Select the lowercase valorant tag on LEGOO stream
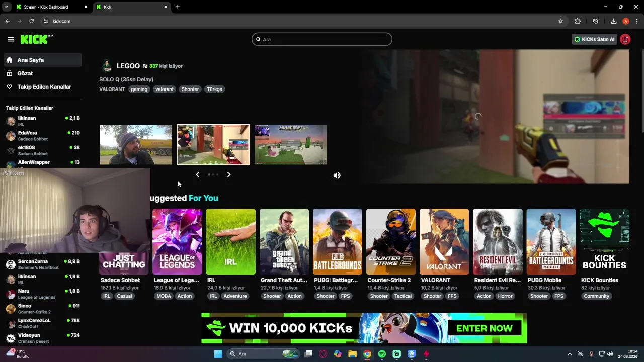 [165, 89]
